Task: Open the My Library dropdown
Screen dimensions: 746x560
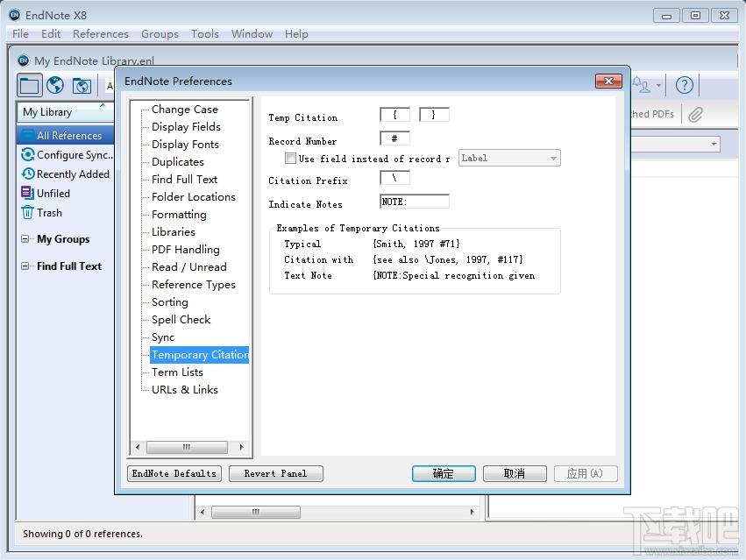Action: pyautogui.click(x=66, y=112)
